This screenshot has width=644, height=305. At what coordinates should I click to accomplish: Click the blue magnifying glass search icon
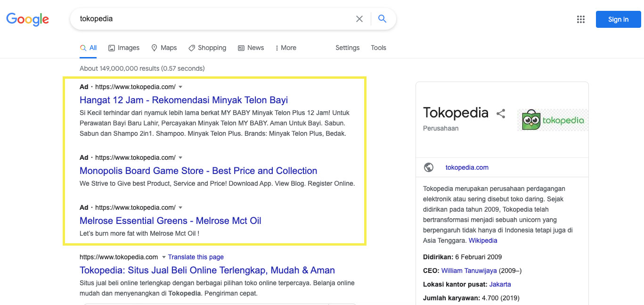tap(382, 19)
